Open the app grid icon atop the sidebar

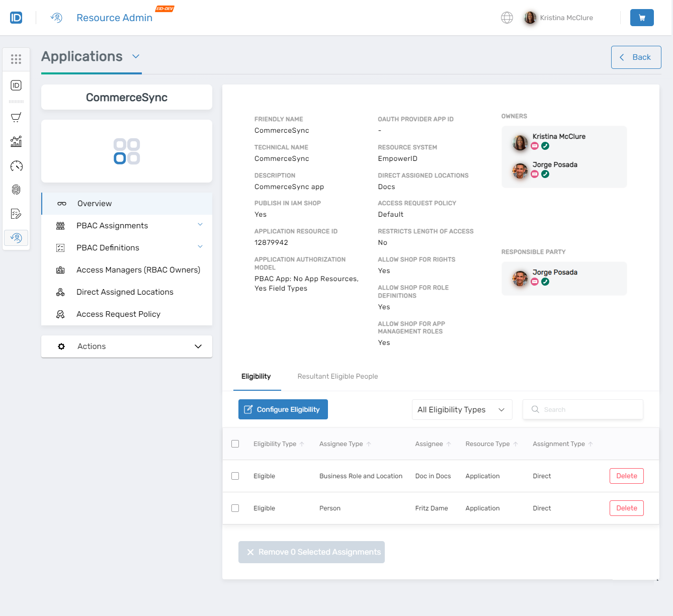tap(16, 59)
